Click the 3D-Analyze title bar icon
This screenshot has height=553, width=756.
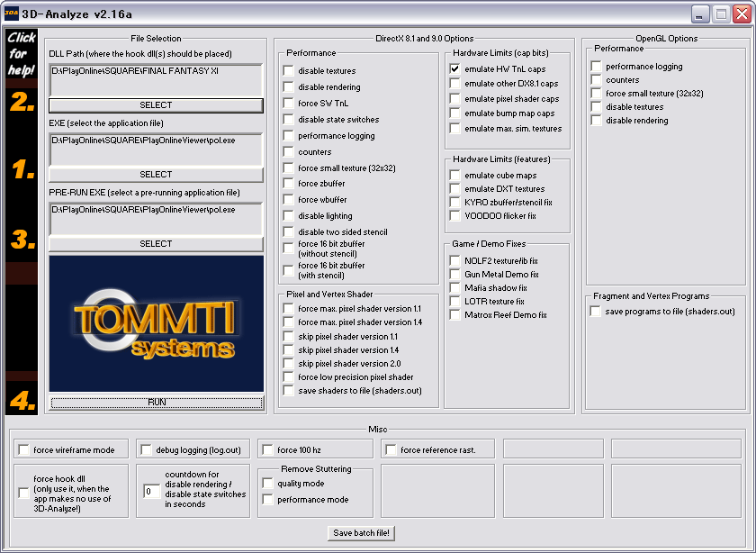tap(10, 14)
